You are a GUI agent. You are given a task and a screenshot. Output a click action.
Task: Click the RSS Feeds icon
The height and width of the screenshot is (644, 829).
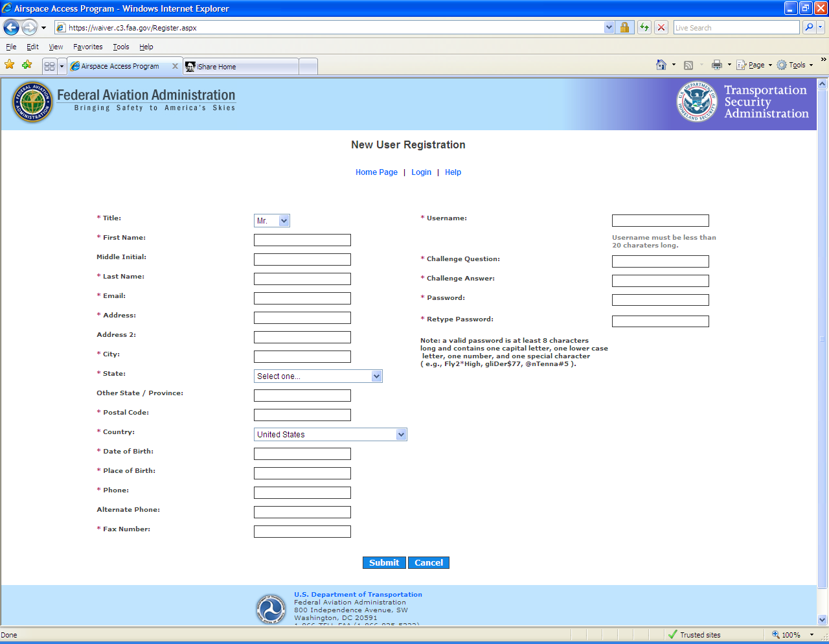tap(688, 65)
